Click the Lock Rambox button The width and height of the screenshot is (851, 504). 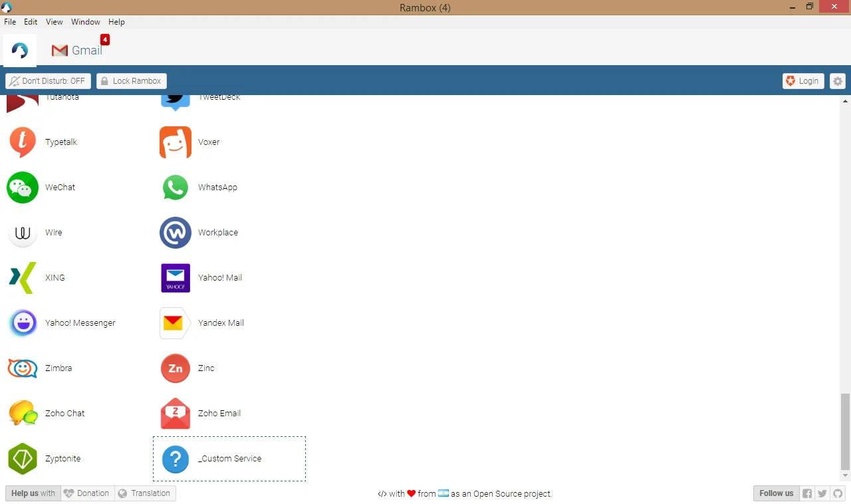(132, 81)
